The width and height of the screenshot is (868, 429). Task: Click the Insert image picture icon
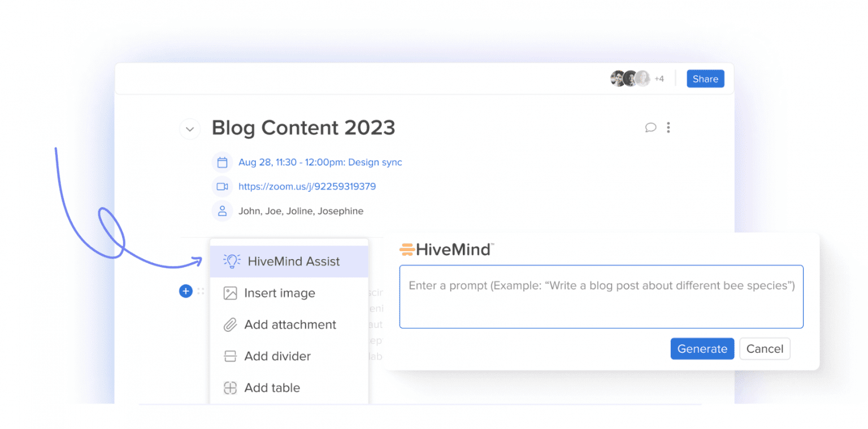coord(229,293)
